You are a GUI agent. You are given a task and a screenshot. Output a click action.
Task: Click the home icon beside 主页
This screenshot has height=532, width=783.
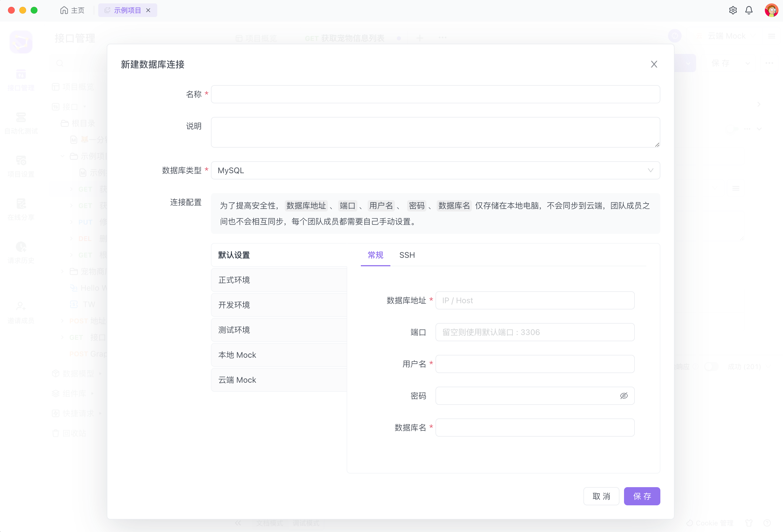click(x=64, y=11)
